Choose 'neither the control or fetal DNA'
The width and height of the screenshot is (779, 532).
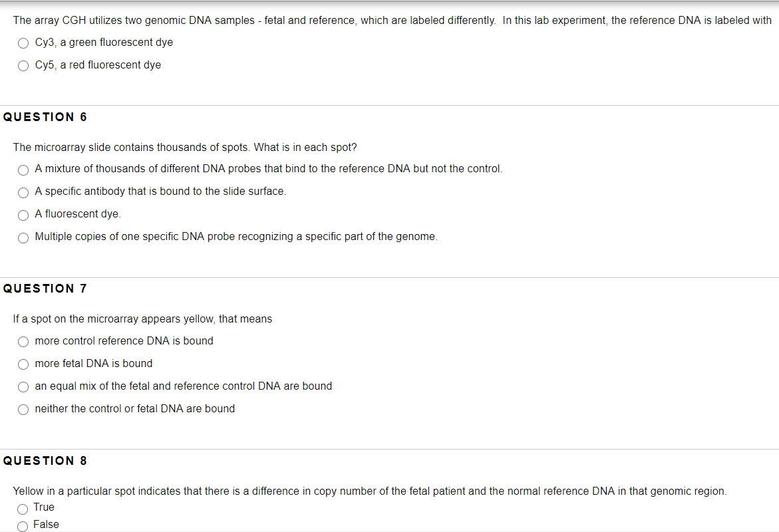pos(23,409)
